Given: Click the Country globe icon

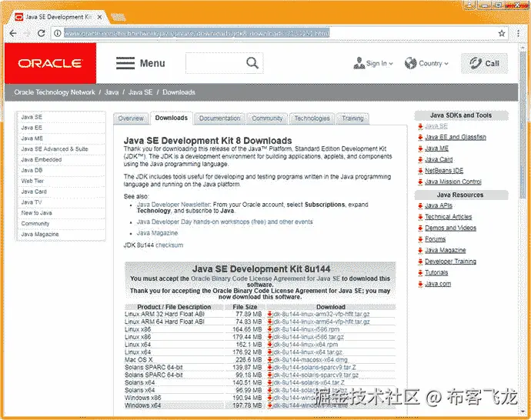Looking at the screenshot, I should [x=410, y=63].
